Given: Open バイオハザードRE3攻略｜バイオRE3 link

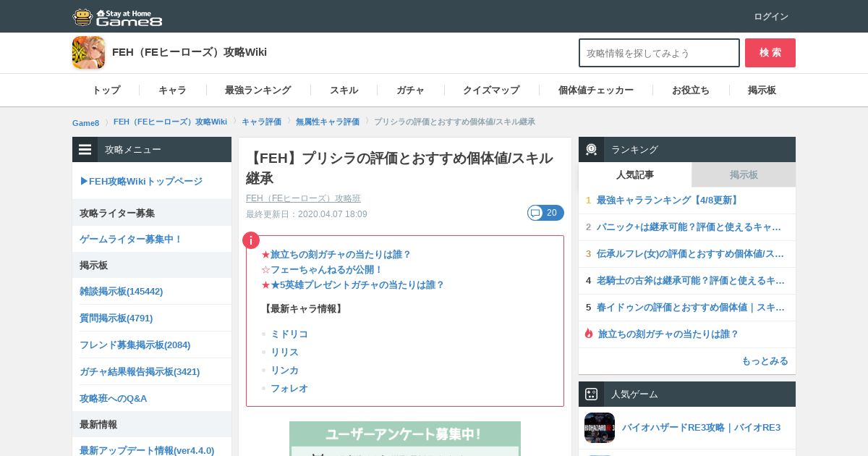Looking at the screenshot, I should 701,428.
